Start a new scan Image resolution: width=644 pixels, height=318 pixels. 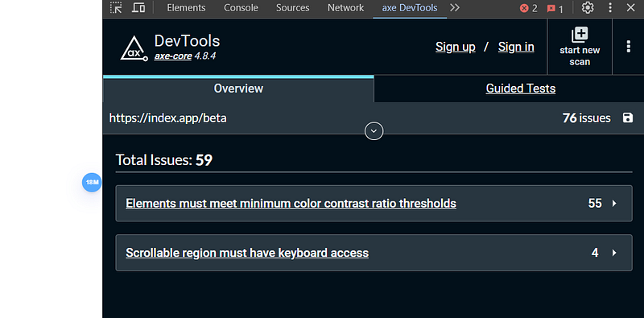[x=580, y=47]
